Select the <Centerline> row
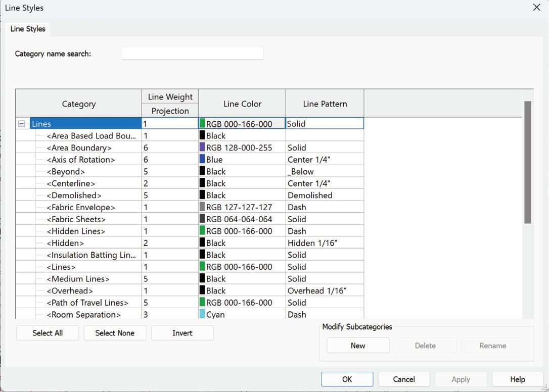The width and height of the screenshot is (549, 392). coord(71,183)
